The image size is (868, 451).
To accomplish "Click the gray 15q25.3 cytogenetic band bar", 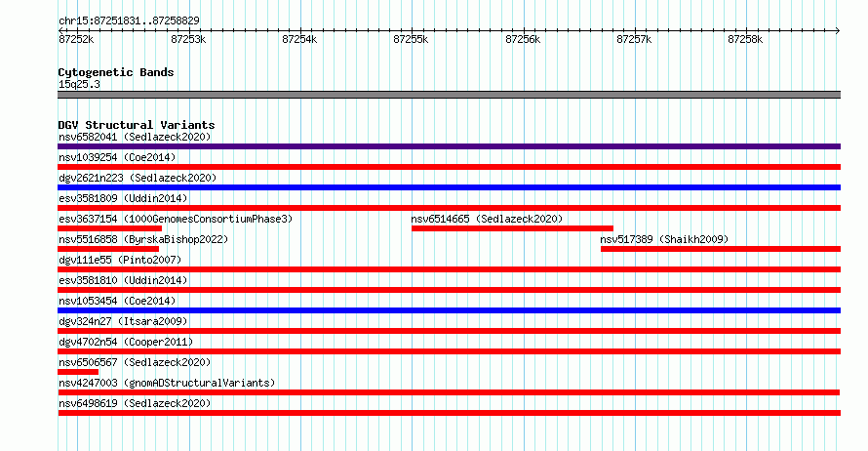I will pyautogui.click(x=449, y=95).
